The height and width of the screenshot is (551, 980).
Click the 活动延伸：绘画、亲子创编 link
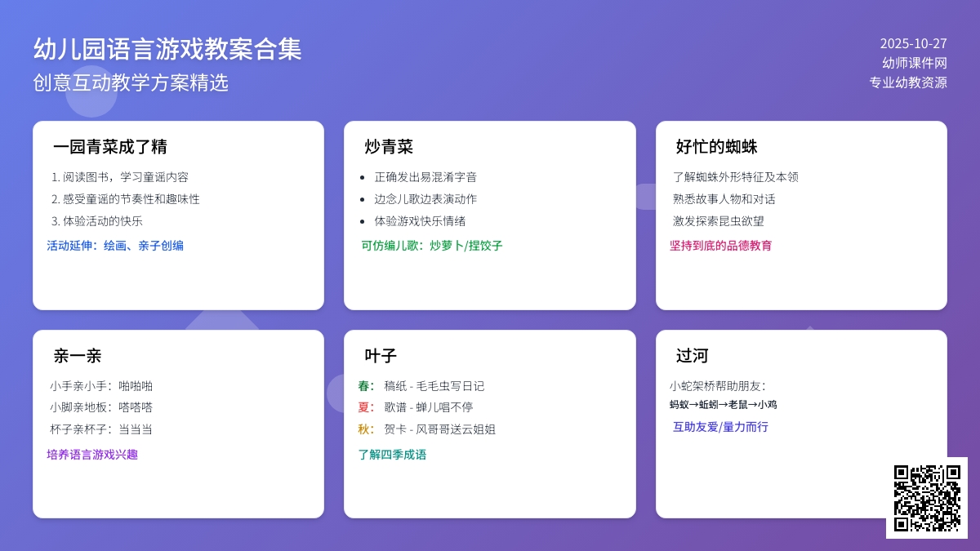click(x=116, y=245)
